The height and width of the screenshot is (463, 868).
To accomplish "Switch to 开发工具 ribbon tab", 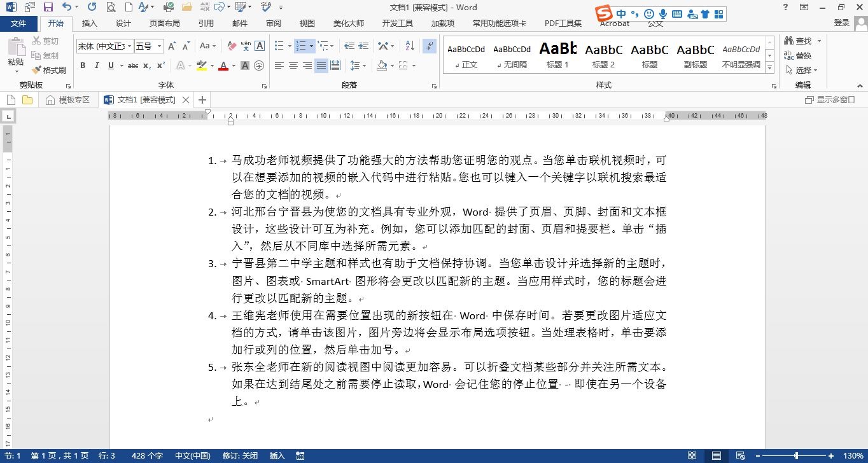I will [x=398, y=24].
